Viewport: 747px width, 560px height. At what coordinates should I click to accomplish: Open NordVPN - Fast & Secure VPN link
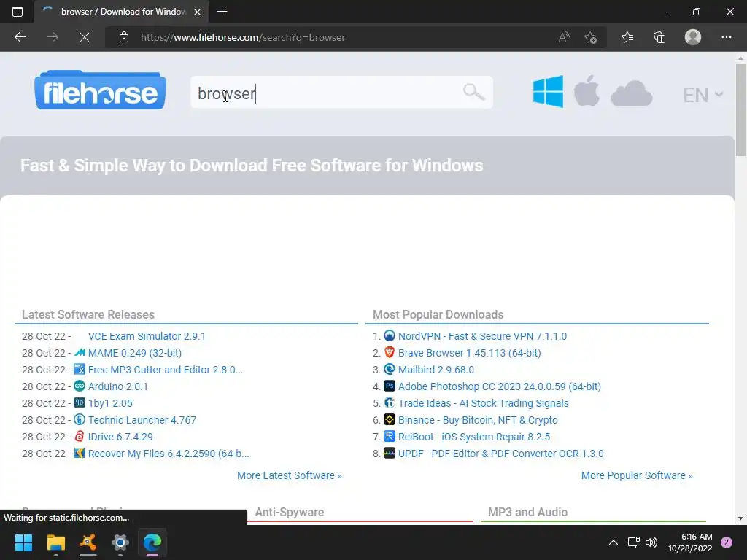pos(483,336)
